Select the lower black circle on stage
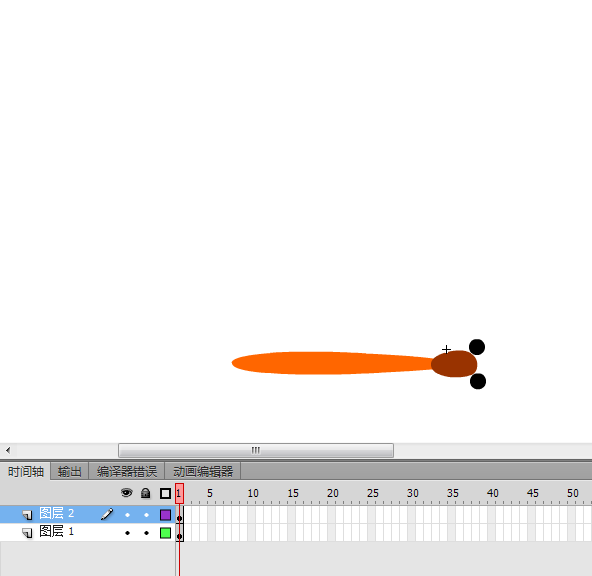Viewport: 592px width, 576px height. 478,381
